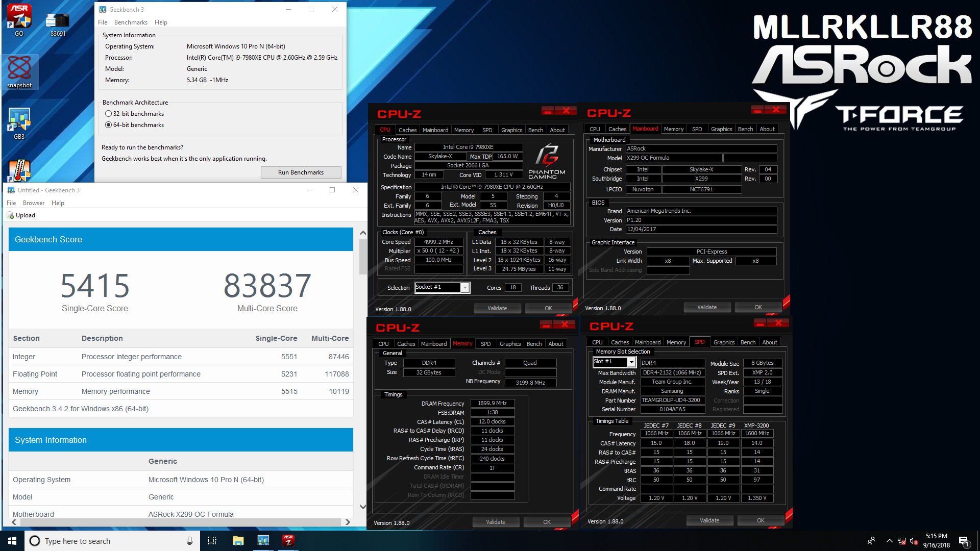The height and width of the screenshot is (551, 980).
Task: Open Task View from the taskbar
Action: [x=212, y=541]
